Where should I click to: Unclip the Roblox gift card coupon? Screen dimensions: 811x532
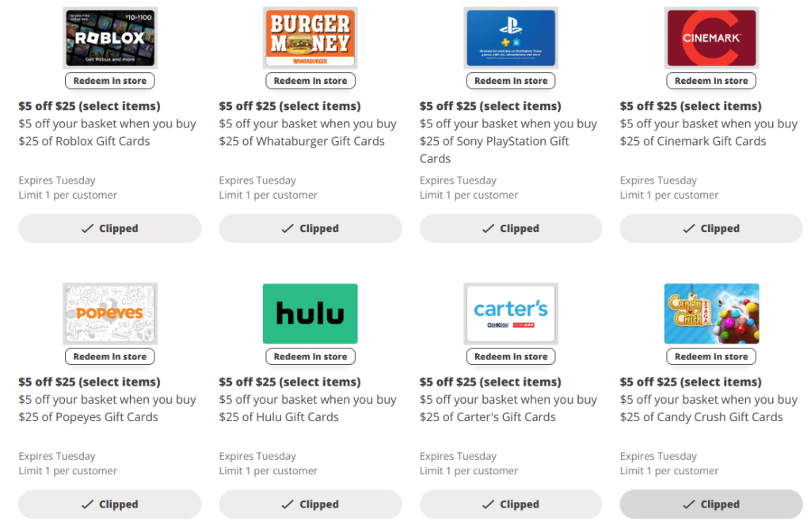pos(110,229)
